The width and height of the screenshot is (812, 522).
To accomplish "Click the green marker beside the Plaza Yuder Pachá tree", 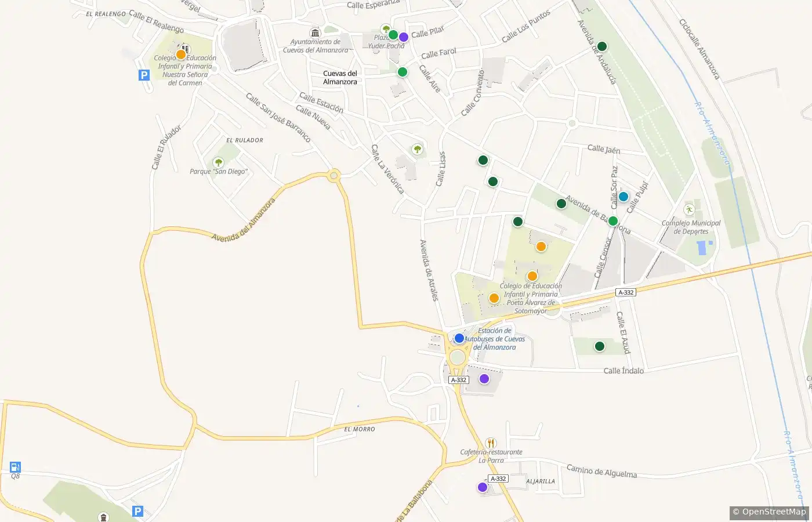I will point(393,35).
